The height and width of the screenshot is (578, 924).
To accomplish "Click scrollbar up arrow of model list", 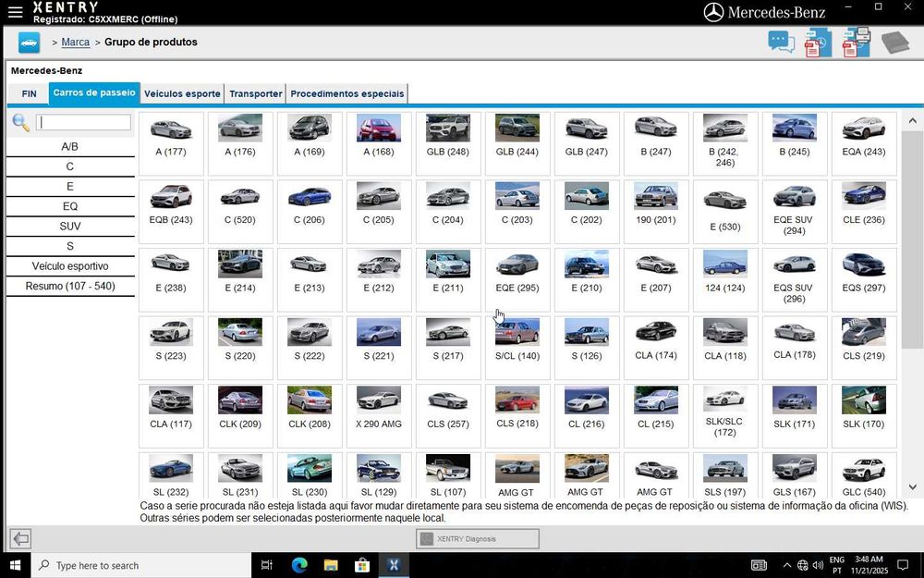I will pyautogui.click(x=912, y=120).
